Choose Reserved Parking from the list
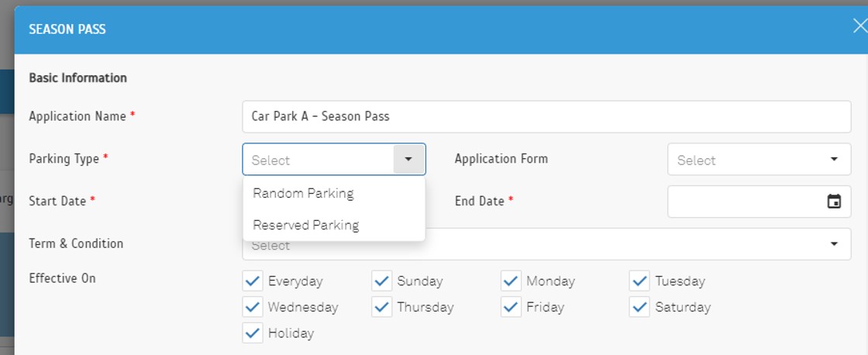The height and width of the screenshot is (355, 868). pyautogui.click(x=306, y=226)
